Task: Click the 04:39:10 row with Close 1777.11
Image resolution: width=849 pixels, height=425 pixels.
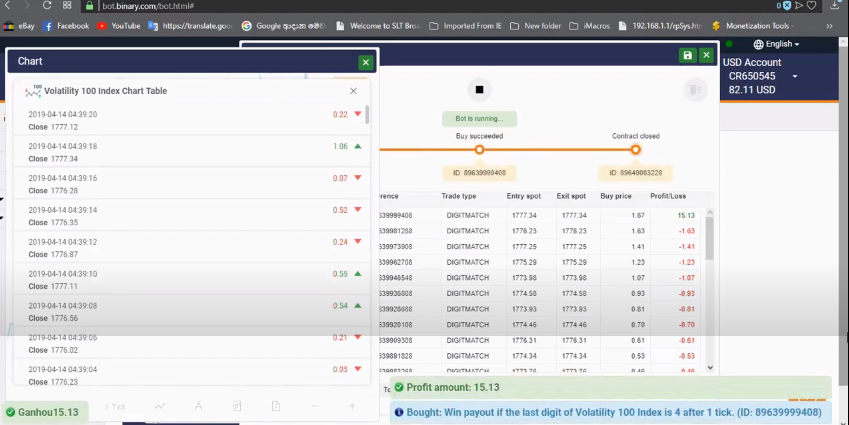Action: tap(192, 280)
